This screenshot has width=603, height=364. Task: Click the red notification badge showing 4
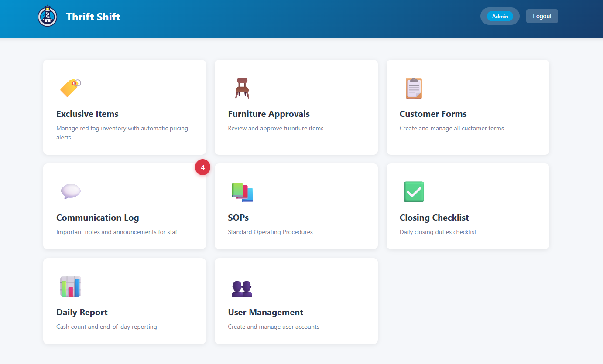click(x=202, y=167)
